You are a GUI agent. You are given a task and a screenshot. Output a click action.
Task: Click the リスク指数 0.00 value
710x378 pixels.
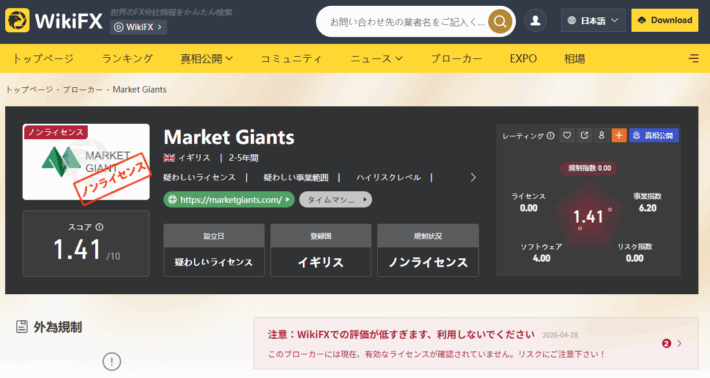pos(634,258)
